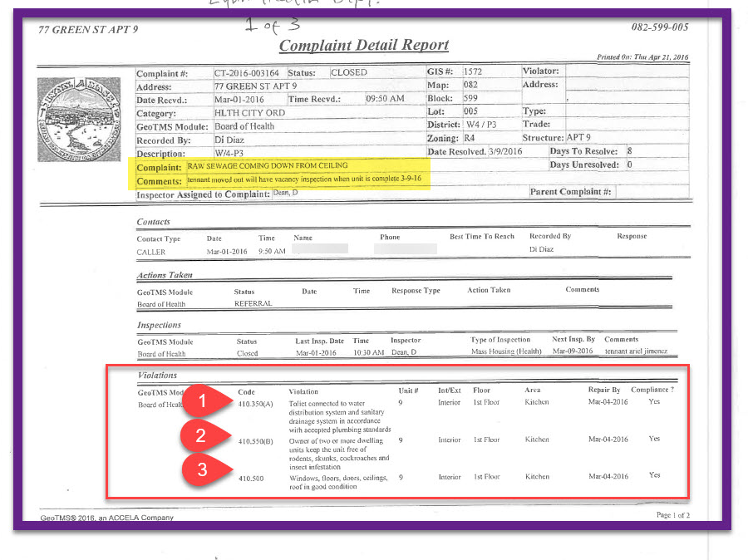The height and width of the screenshot is (560, 748).
Task: Select Recorded By value Di Diaz in header
Action: pyautogui.click(x=229, y=140)
